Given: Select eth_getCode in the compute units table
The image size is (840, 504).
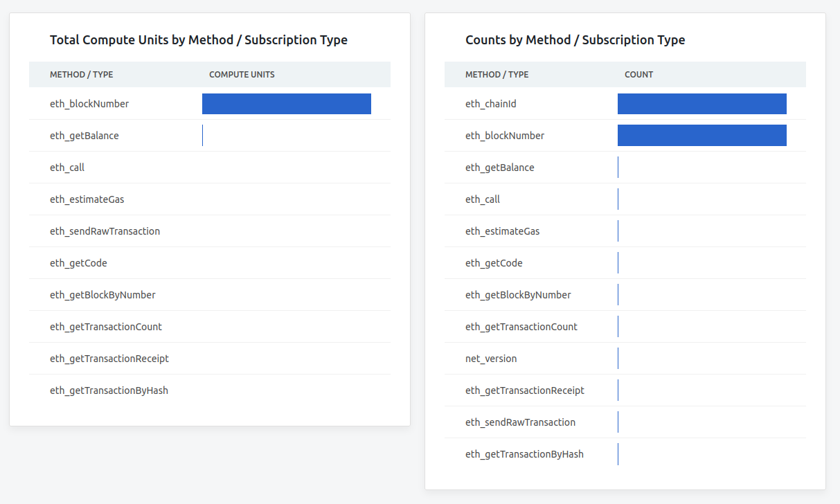Looking at the screenshot, I should coord(76,262).
